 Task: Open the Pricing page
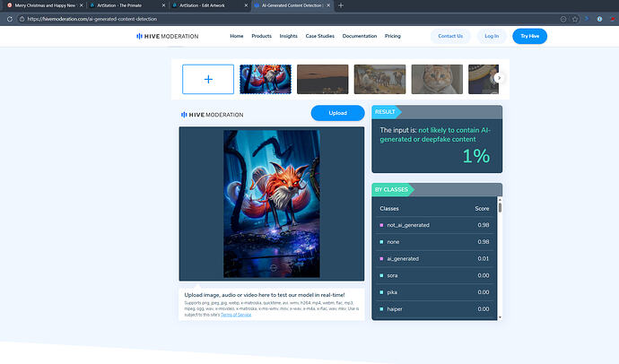pyautogui.click(x=393, y=36)
